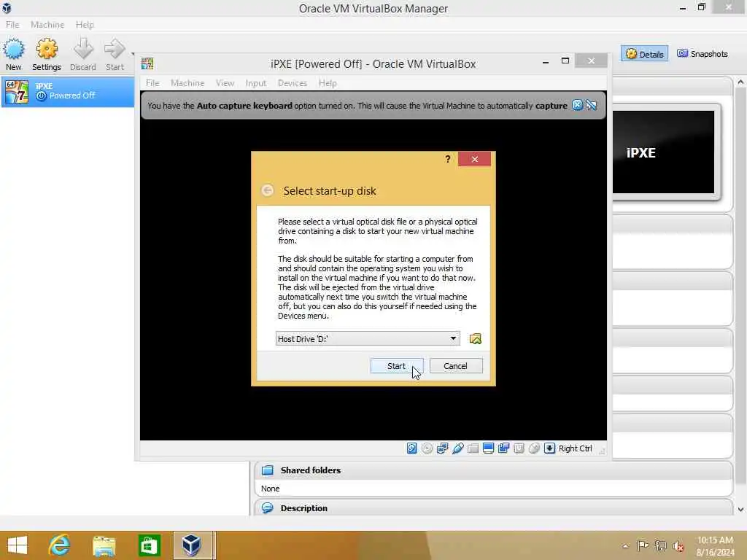Viewport: 747px width, 560px height.
Task: Open Settings in the VirtualBox Manager toolbar
Action: (x=46, y=54)
